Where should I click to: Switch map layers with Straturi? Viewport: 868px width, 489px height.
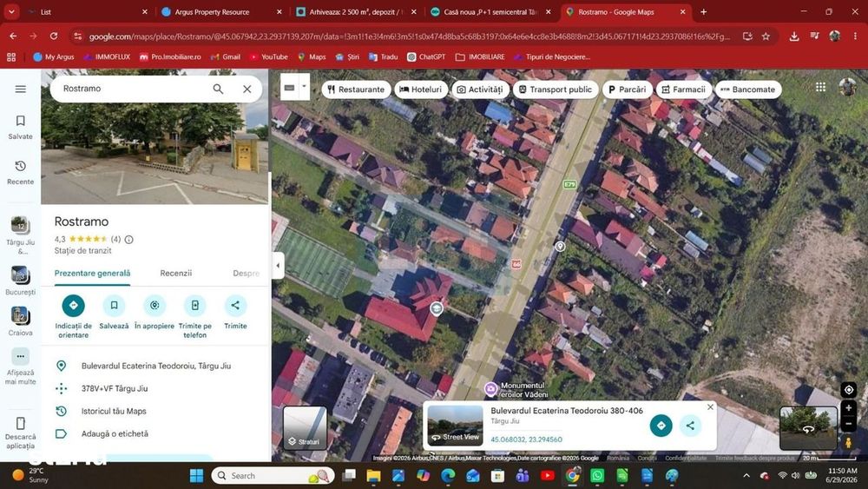tap(305, 428)
